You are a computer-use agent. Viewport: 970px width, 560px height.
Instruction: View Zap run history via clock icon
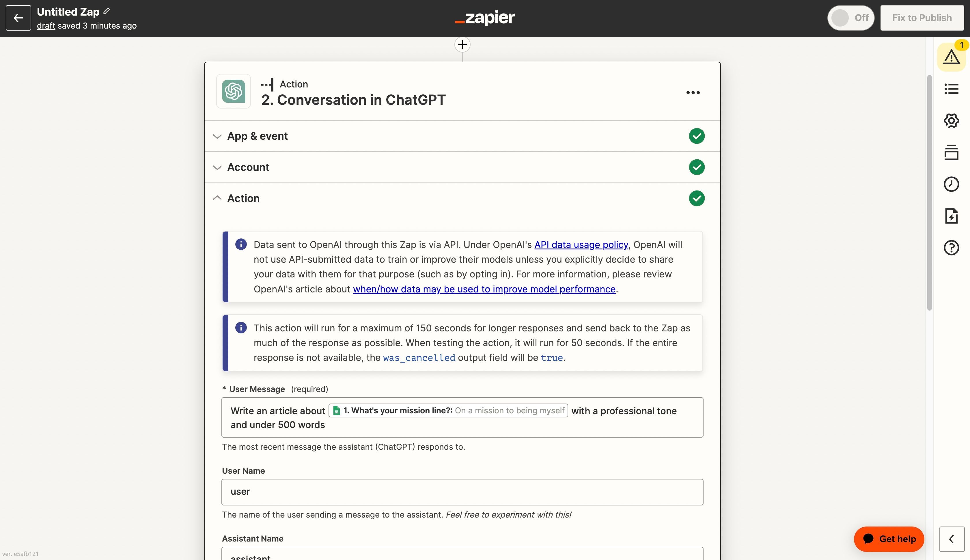pos(951,184)
